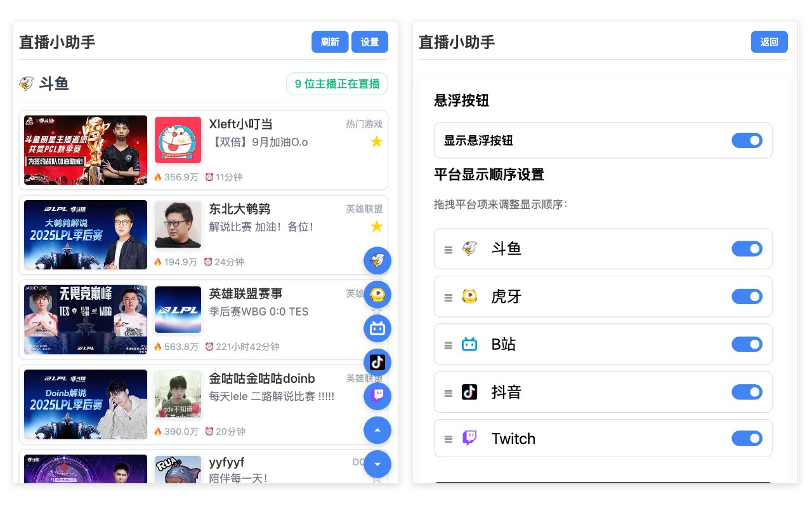
Task: Click streamer name Xleft小叮当
Action: click(x=241, y=124)
